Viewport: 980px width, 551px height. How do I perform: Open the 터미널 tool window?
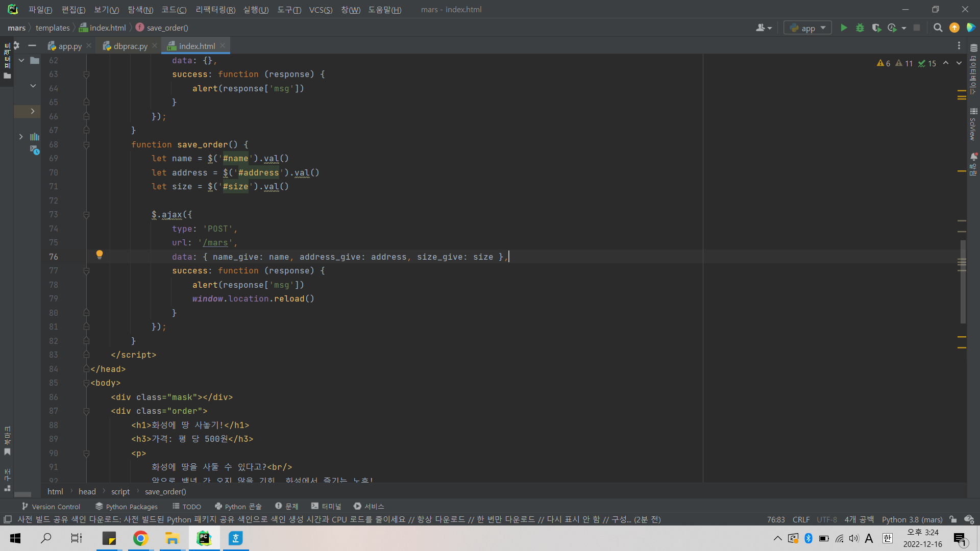click(x=326, y=507)
